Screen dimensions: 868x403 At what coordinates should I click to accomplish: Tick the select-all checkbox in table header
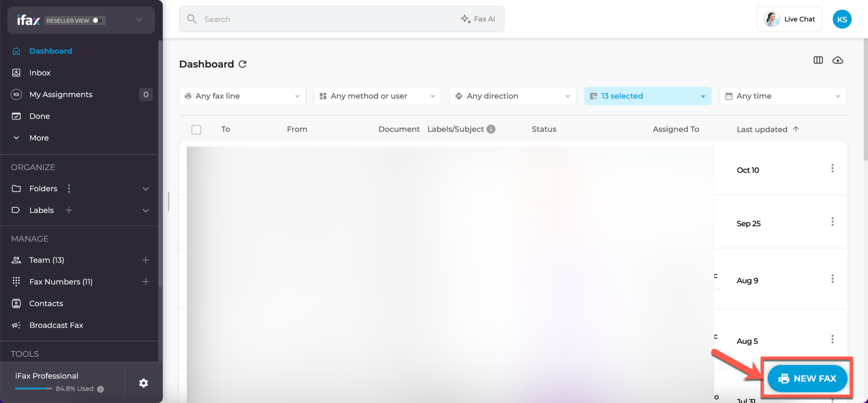click(196, 129)
